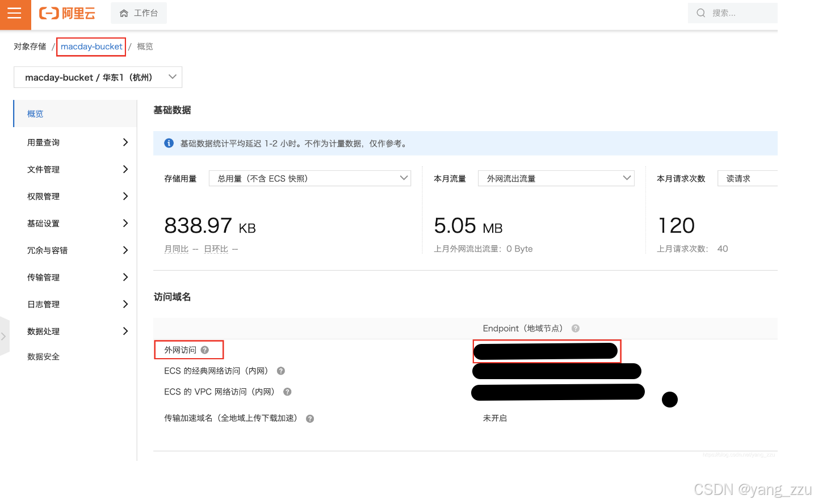Screen dimensions: 814x504
Task: Click the info icon in the notice banner
Action: (x=169, y=143)
